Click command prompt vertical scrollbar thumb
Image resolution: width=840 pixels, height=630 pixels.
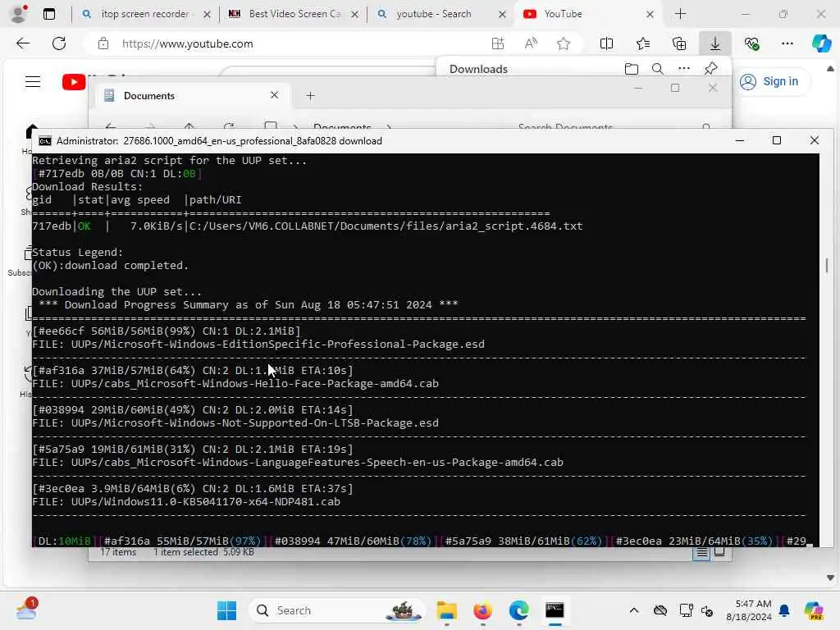click(x=827, y=265)
